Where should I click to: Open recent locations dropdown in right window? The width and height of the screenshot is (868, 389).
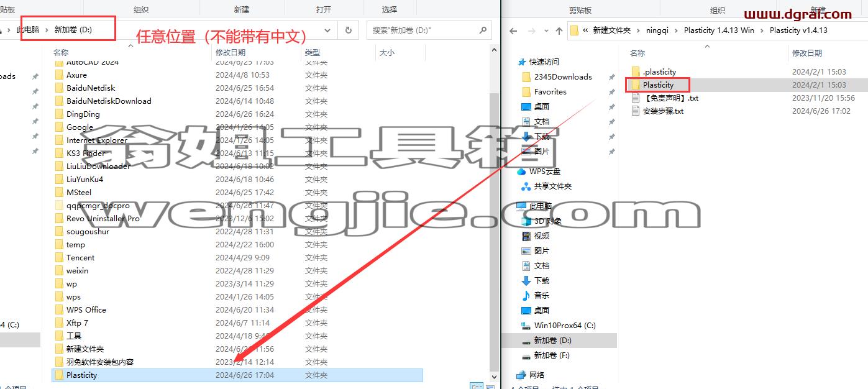point(546,30)
